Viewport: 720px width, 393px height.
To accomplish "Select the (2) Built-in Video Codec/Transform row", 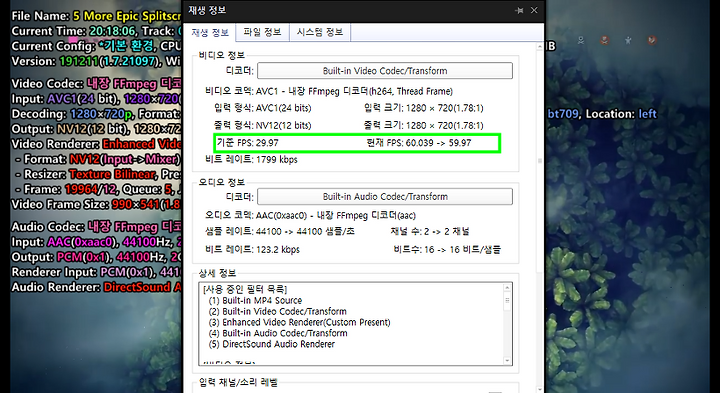I will pyautogui.click(x=277, y=311).
